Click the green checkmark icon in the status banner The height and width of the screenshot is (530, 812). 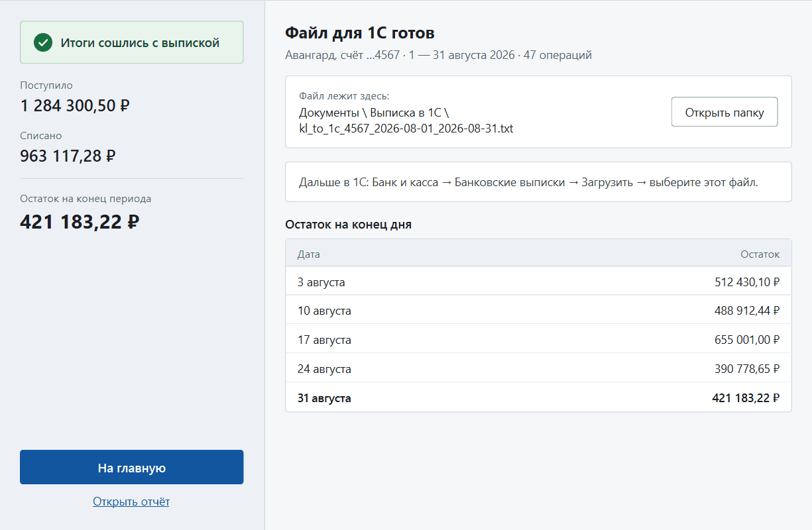tap(43, 43)
